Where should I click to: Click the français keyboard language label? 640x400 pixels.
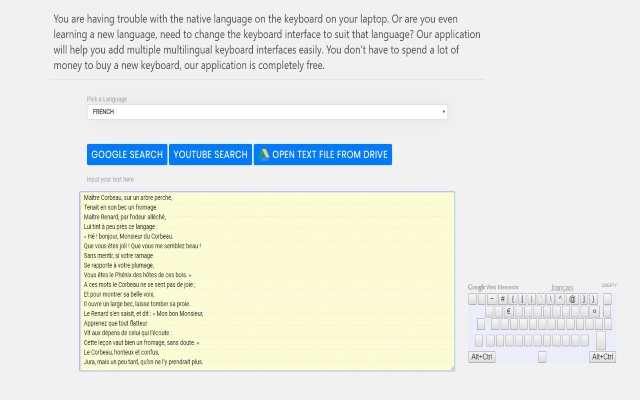562,287
